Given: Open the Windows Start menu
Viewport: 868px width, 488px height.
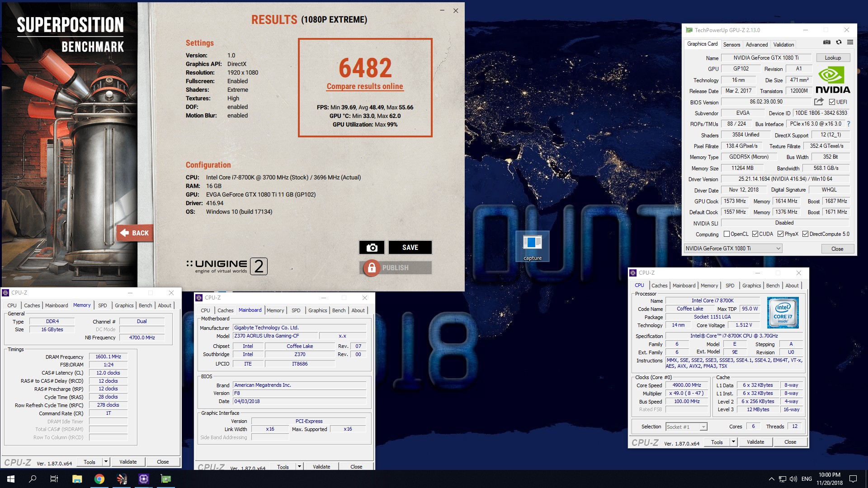Looking at the screenshot, I should (11, 479).
